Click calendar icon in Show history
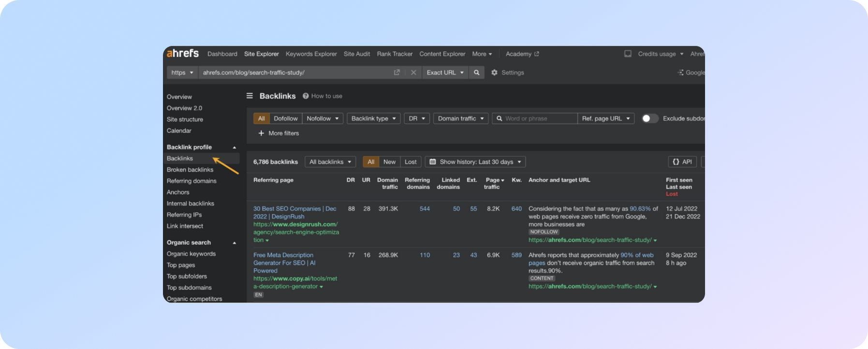Image resolution: width=868 pixels, height=349 pixels. 433,162
